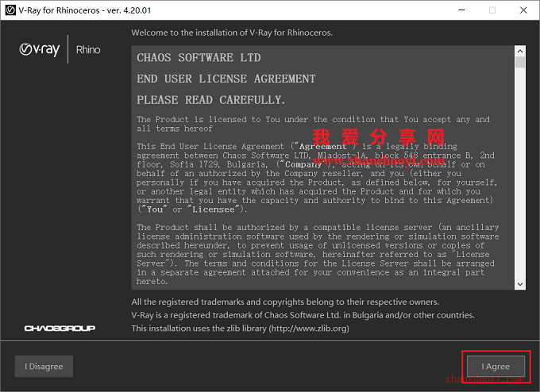Image resolution: width=540 pixels, height=392 pixels.
Task: Click the license scrollbar down arrow
Action: tap(520, 284)
